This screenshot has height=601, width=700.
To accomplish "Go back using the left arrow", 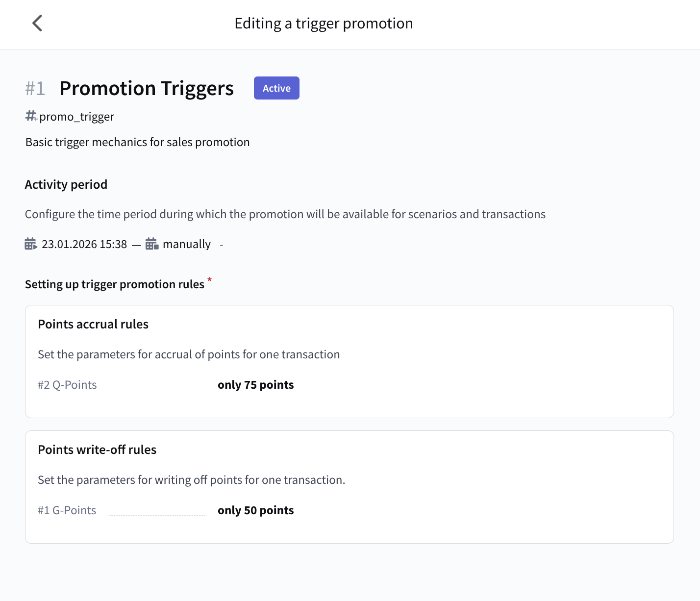I will [x=37, y=23].
